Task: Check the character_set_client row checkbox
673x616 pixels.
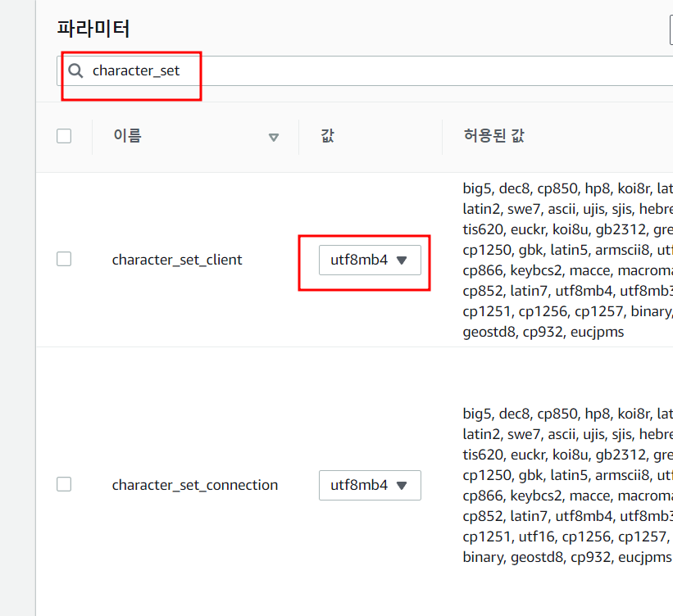Action: [x=64, y=259]
